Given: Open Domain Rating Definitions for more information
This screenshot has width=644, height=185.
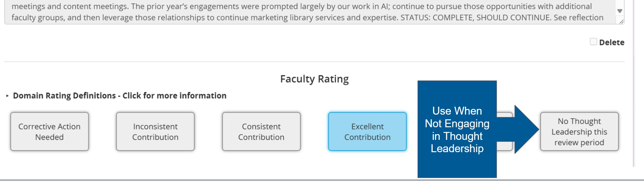Looking at the screenshot, I should click(x=120, y=96).
